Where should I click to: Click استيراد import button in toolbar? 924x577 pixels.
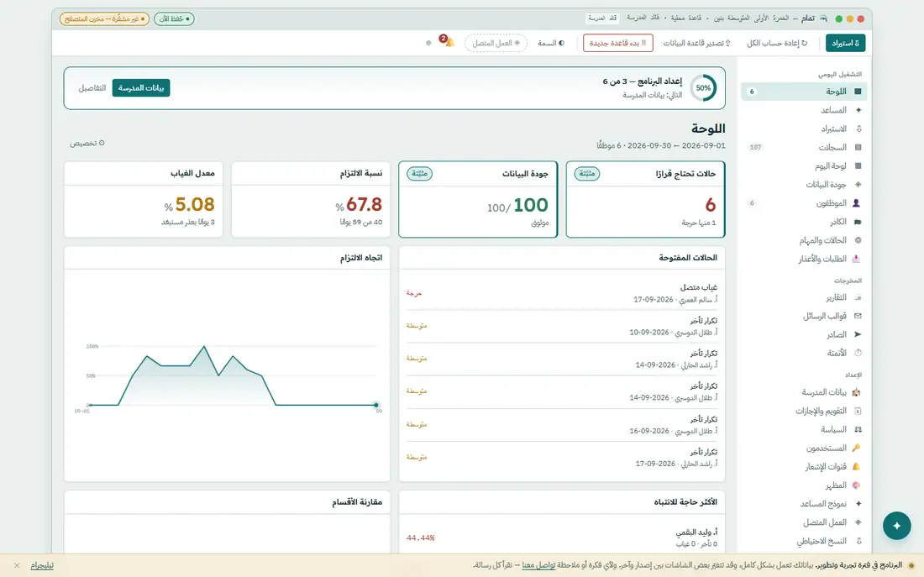coord(846,43)
